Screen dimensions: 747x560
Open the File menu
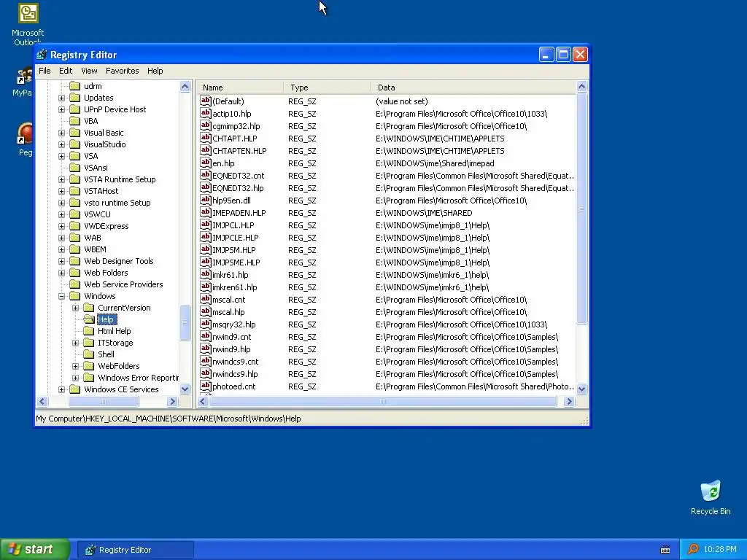click(44, 71)
